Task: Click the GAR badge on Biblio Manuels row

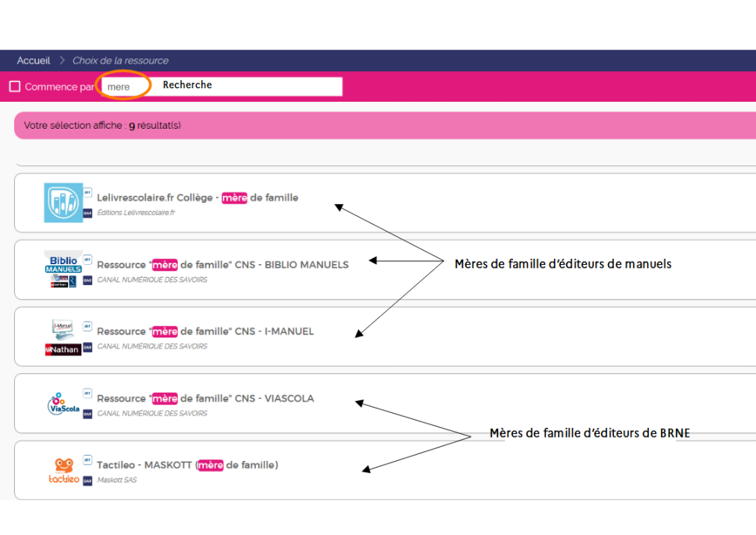Action: pyautogui.click(x=87, y=280)
